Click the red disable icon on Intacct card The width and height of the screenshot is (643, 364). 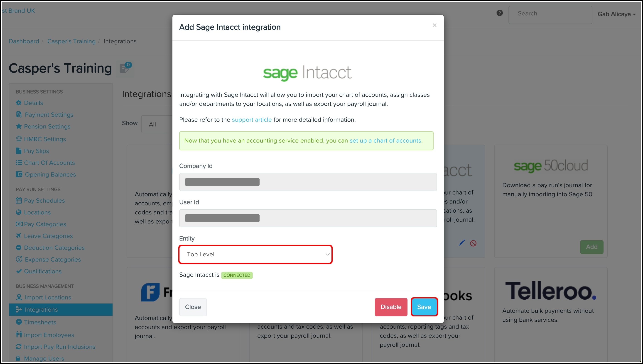473,243
